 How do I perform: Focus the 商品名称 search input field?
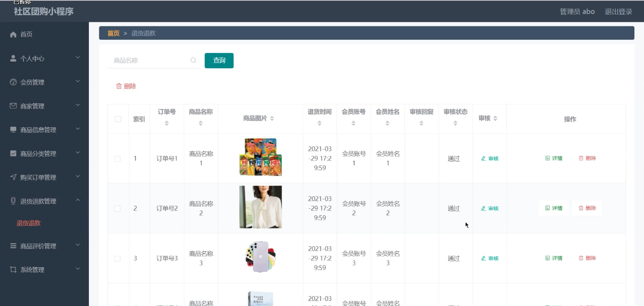point(154,60)
